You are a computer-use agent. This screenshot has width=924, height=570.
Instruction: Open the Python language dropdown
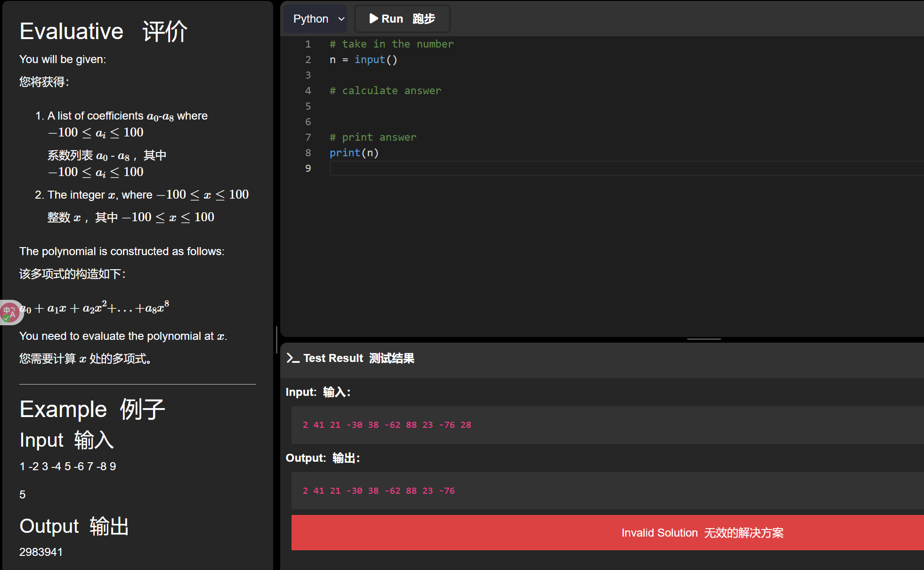tap(315, 19)
